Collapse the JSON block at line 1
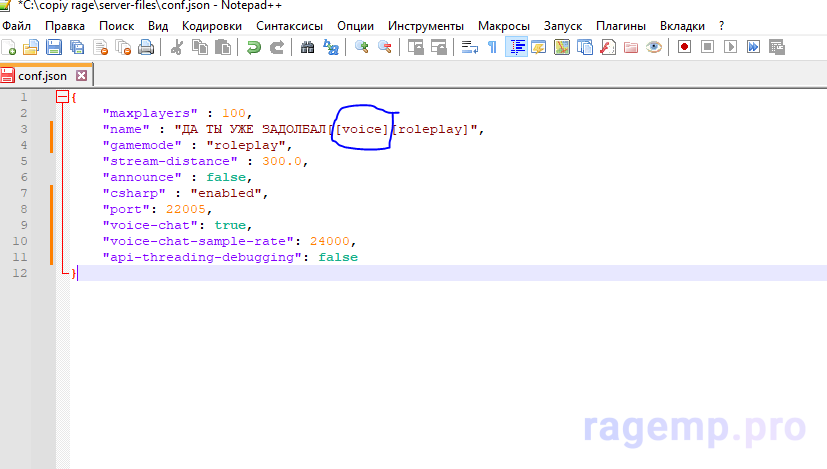827x469 pixels. pos(63,97)
